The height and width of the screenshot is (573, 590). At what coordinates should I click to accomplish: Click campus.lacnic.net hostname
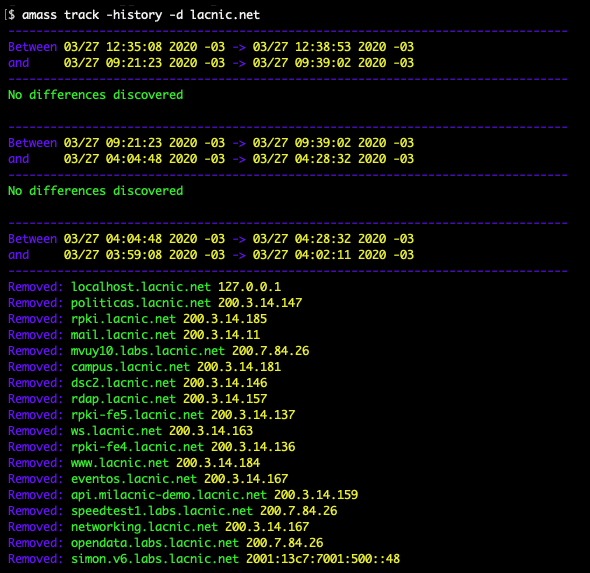(130, 367)
